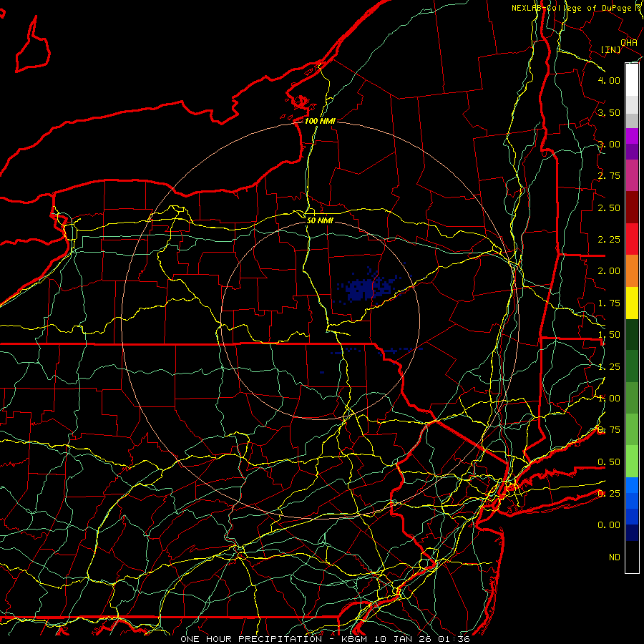The image size is (644, 644).
Task: Click the 0.00 legend value
Action: (609, 525)
